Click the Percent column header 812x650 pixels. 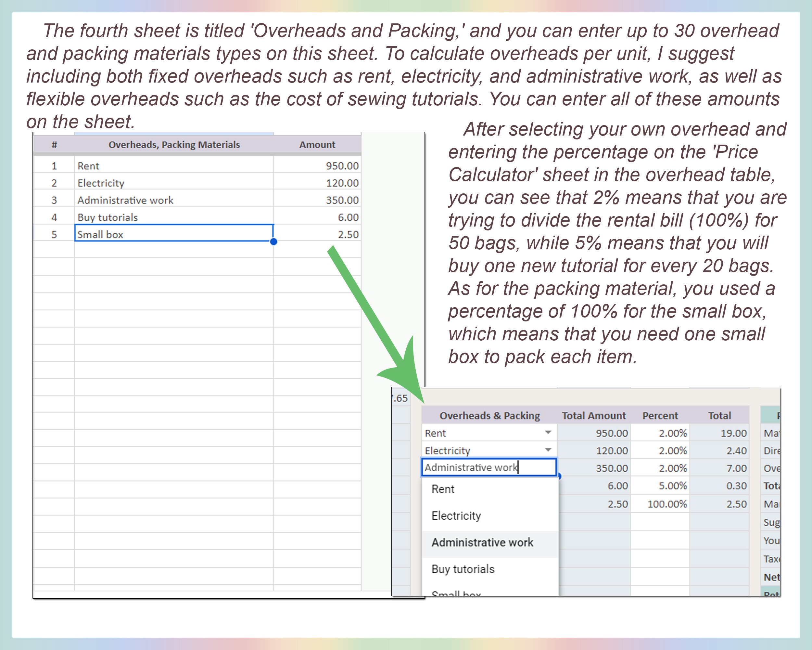660,415
